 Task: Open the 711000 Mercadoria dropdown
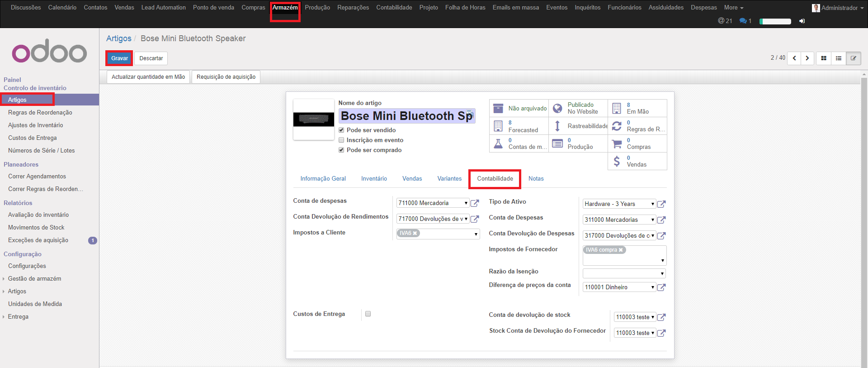433,203
